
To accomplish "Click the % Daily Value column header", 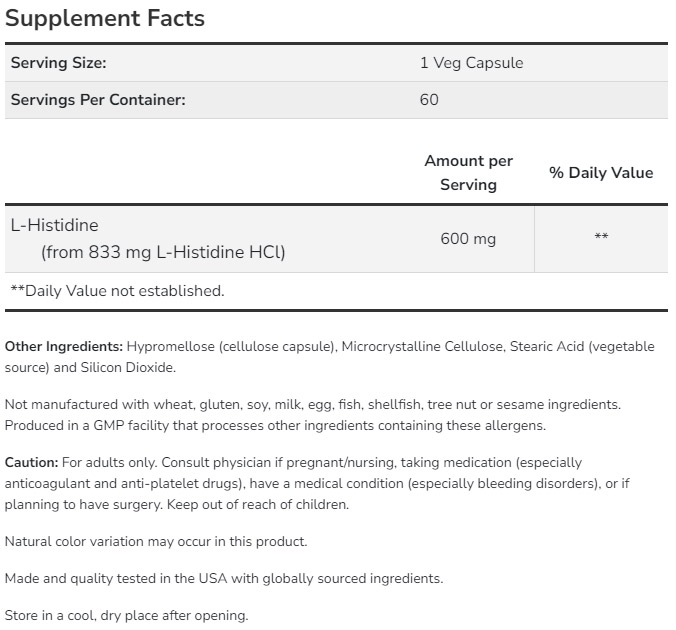I will tap(601, 172).
